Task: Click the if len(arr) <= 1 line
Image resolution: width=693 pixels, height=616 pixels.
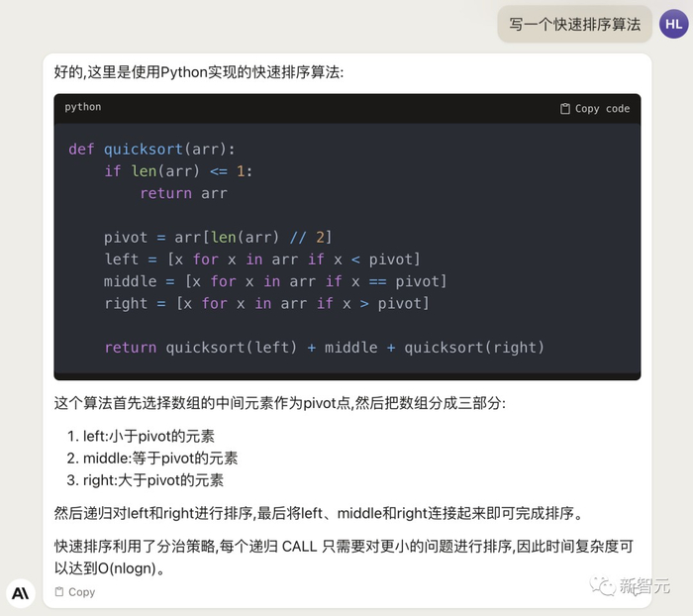Action: pyautogui.click(x=178, y=171)
